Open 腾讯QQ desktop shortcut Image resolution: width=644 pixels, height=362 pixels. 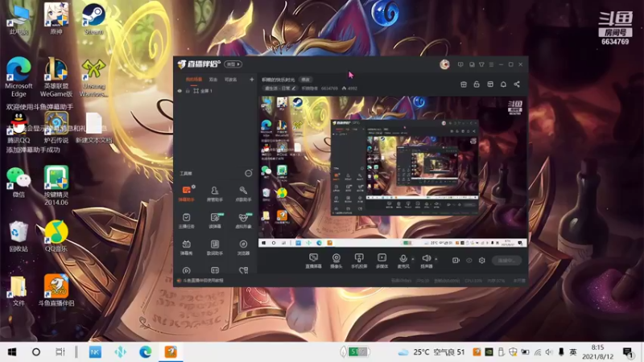pyautogui.click(x=19, y=128)
